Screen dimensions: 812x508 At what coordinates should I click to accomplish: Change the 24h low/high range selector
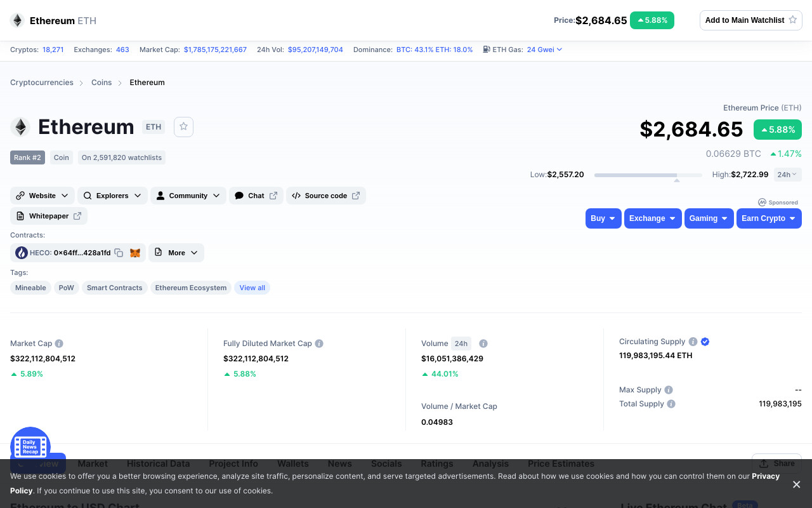click(x=788, y=175)
